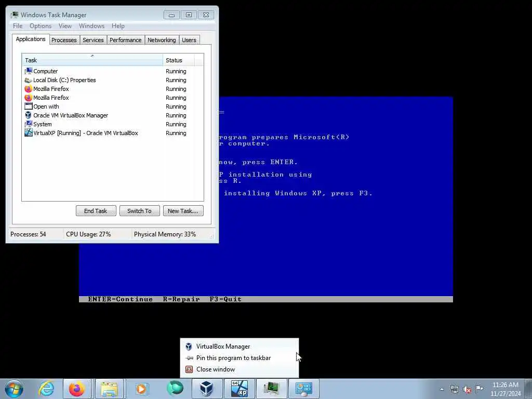Click the VirtualXP [Running] task icon
532x399 pixels.
[x=28, y=133]
